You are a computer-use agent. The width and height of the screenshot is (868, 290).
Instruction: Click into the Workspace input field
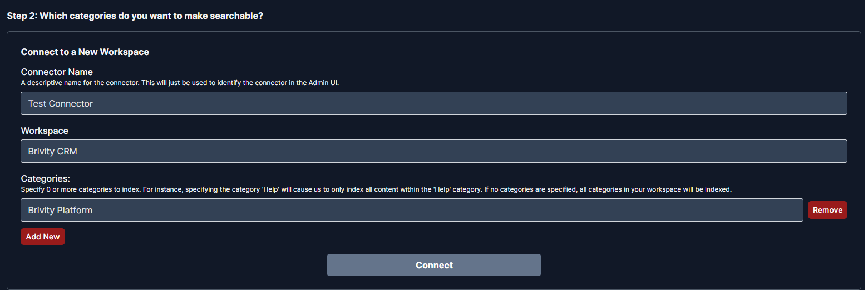pyautogui.click(x=433, y=151)
